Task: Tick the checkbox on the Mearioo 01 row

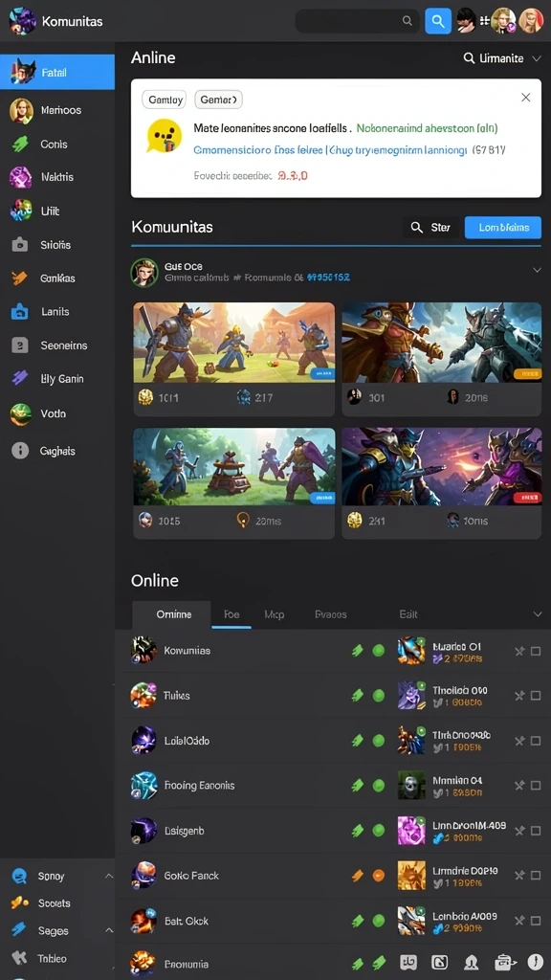Action: pyautogui.click(x=536, y=651)
